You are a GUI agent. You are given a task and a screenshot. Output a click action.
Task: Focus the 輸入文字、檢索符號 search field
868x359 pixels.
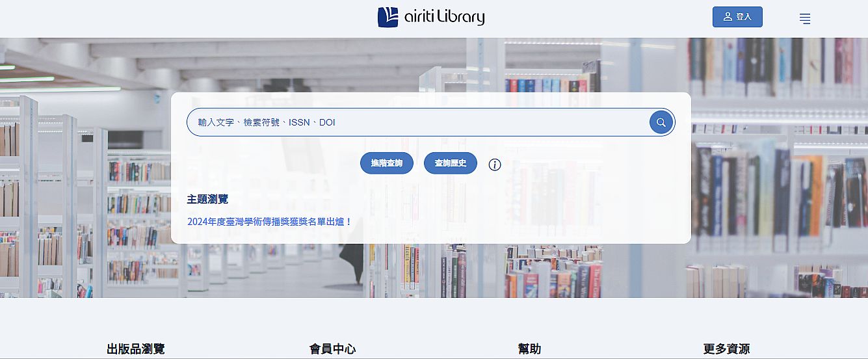(416, 122)
